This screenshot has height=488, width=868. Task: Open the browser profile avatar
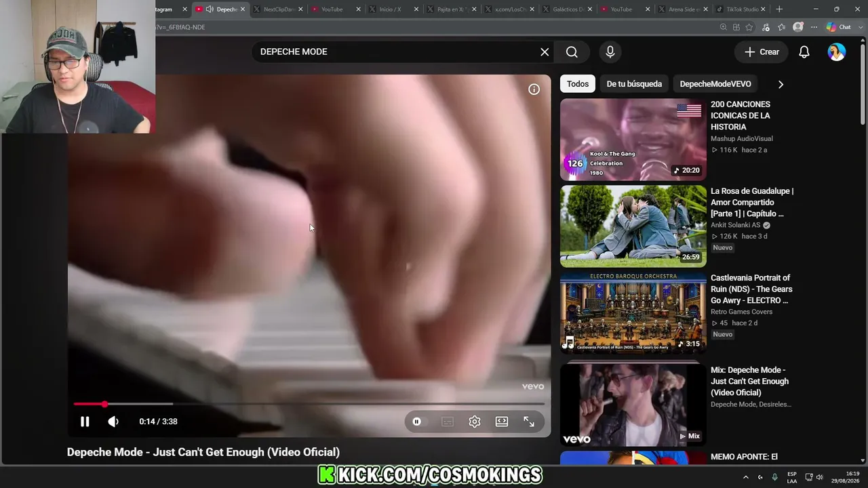[798, 27]
